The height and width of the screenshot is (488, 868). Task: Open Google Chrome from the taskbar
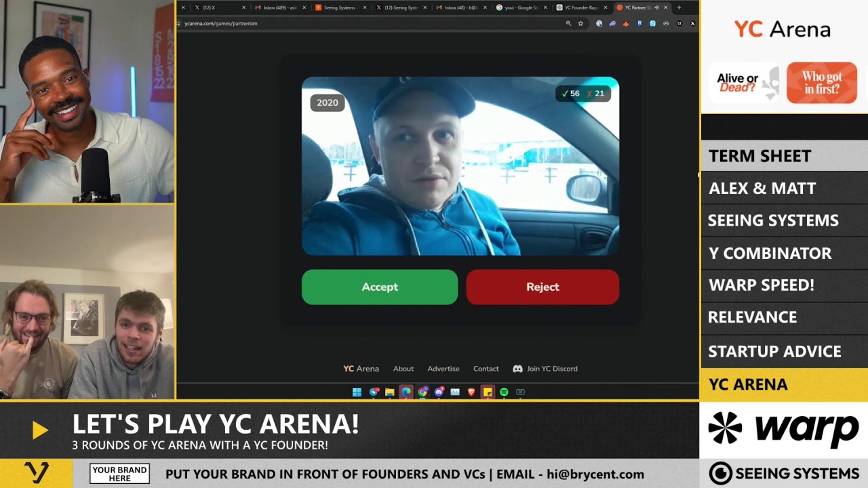pos(422,392)
